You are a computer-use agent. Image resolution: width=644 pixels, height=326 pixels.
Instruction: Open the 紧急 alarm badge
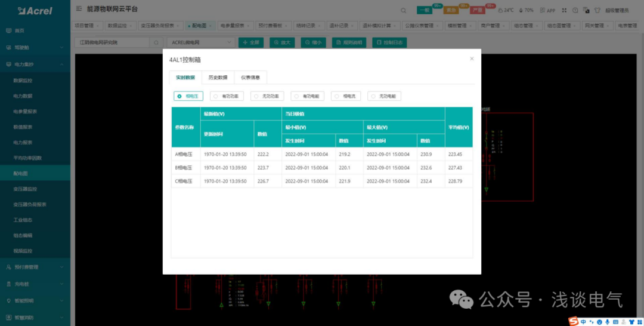pos(451,10)
